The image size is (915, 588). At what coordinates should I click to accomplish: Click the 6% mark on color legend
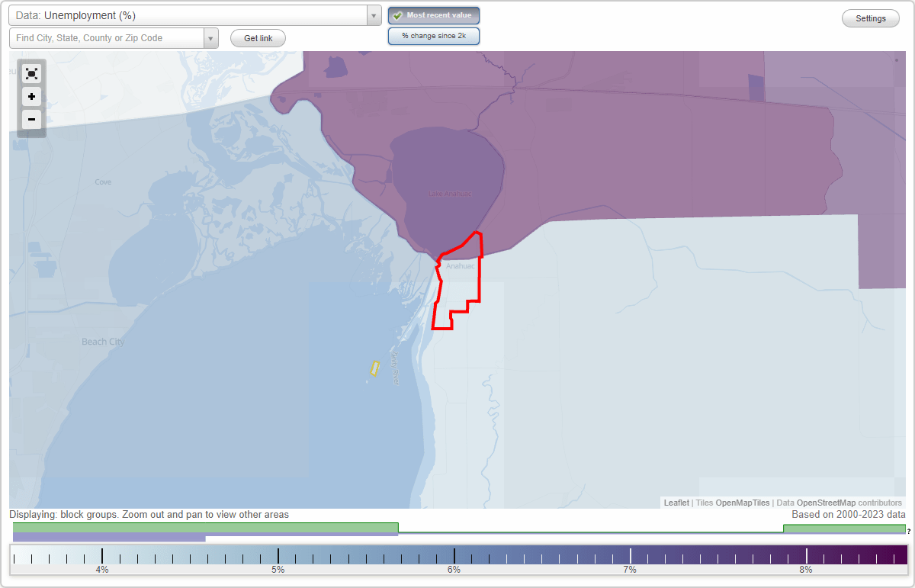pyautogui.click(x=454, y=569)
